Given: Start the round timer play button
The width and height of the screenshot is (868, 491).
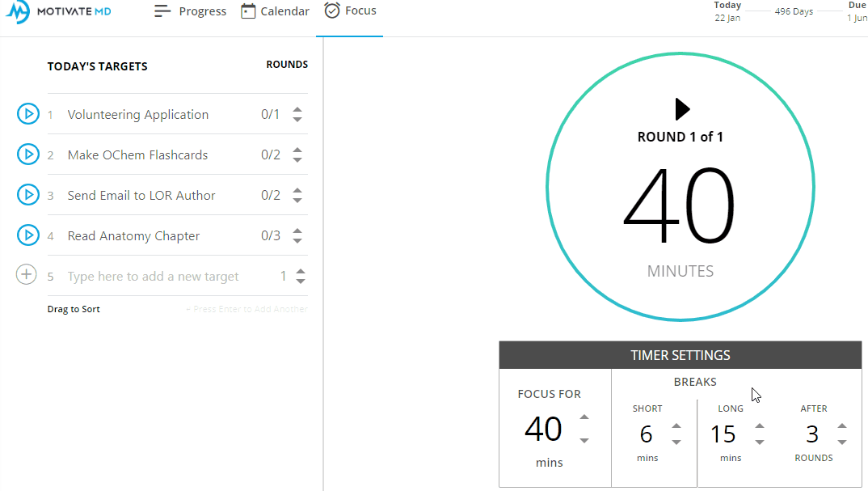Looking at the screenshot, I should [682, 109].
